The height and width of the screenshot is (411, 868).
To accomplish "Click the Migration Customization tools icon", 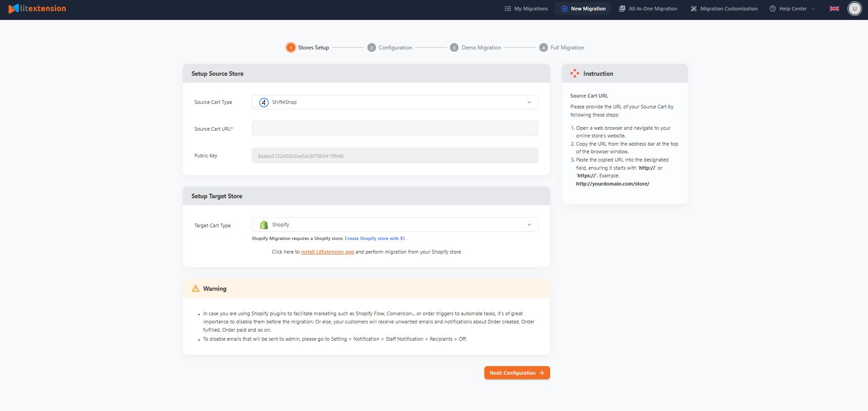I will tap(693, 9).
